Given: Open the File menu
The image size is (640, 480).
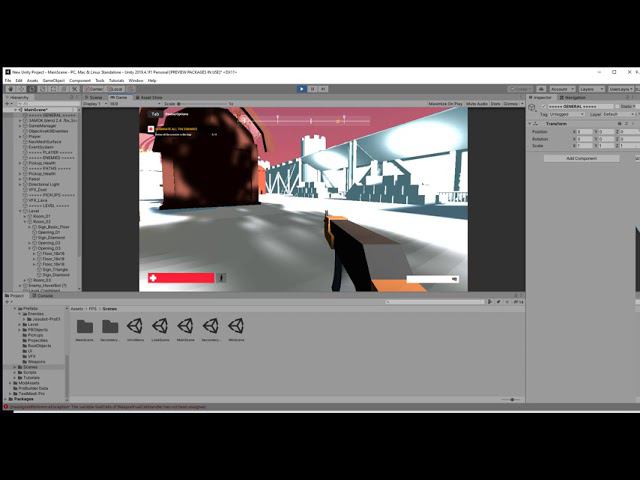Looking at the screenshot, I should click(x=8, y=80).
